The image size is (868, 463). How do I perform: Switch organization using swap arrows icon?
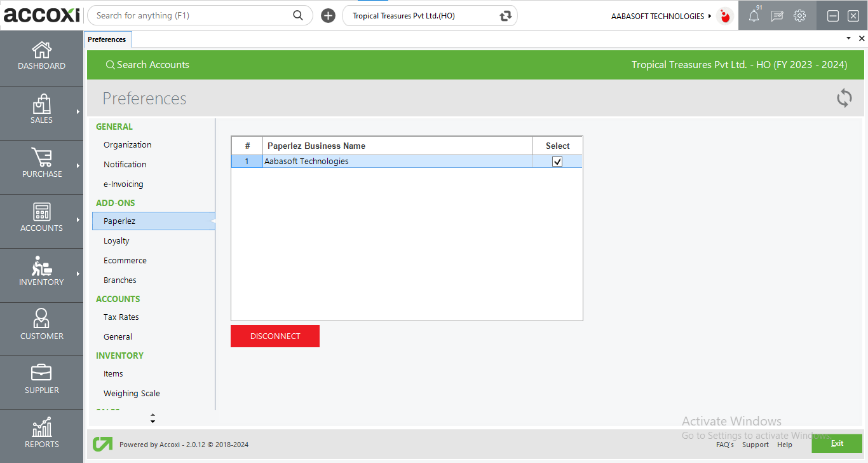point(505,16)
